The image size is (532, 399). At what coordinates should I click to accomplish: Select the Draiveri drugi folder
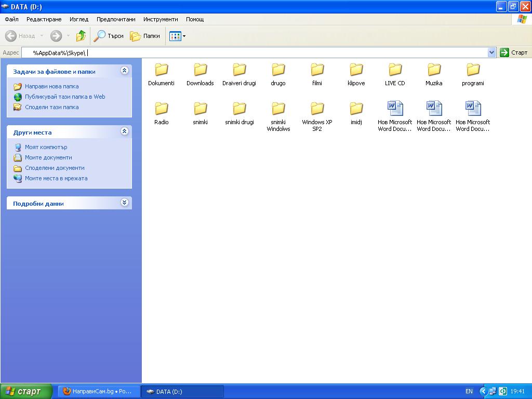pyautogui.click(x=239, y=74)
